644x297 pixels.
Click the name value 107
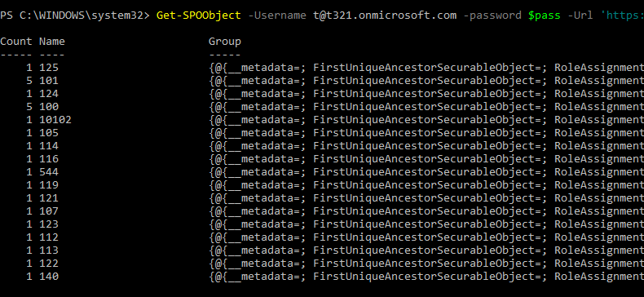[49, 211]
